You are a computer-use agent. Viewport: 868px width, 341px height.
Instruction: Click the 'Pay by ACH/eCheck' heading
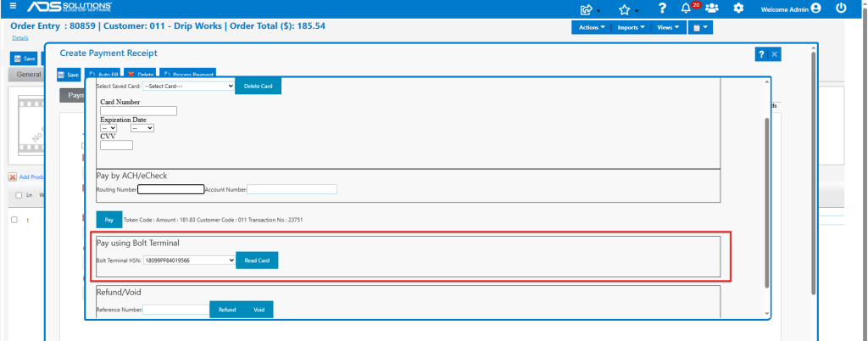(x=131, y=176)
